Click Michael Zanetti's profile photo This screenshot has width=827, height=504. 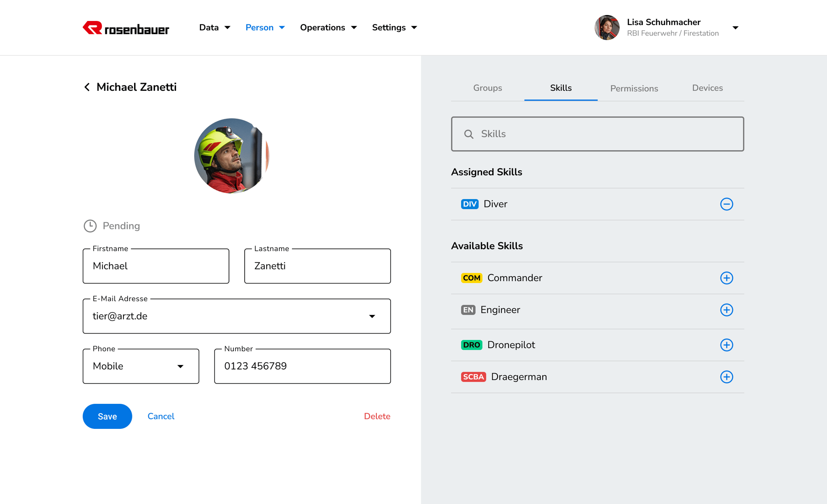pos(231,156)
